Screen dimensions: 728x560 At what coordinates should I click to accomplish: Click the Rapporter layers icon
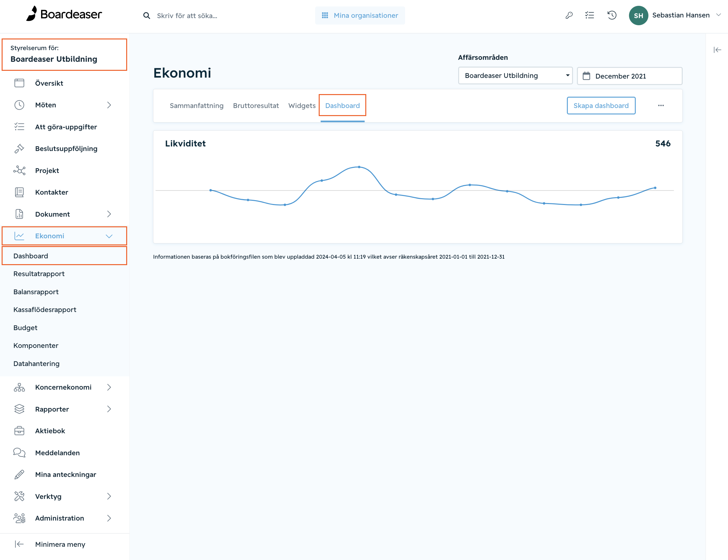[19, 409]
